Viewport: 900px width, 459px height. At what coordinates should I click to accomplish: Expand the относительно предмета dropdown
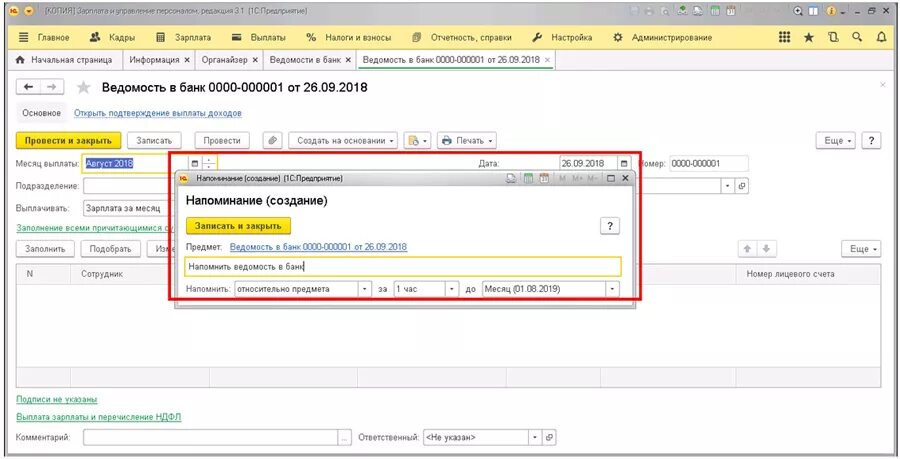pos(364,289)
